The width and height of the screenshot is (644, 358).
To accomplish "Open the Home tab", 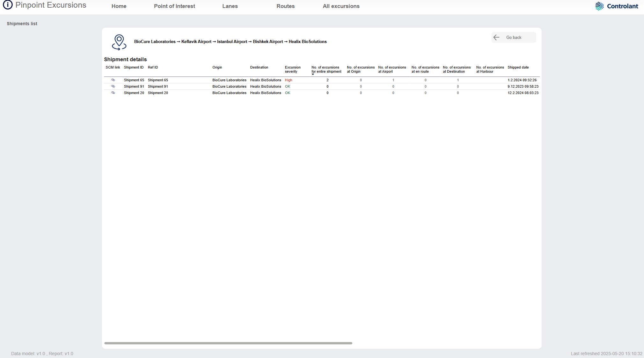I will pyautogui.click(x=119, y=6).
